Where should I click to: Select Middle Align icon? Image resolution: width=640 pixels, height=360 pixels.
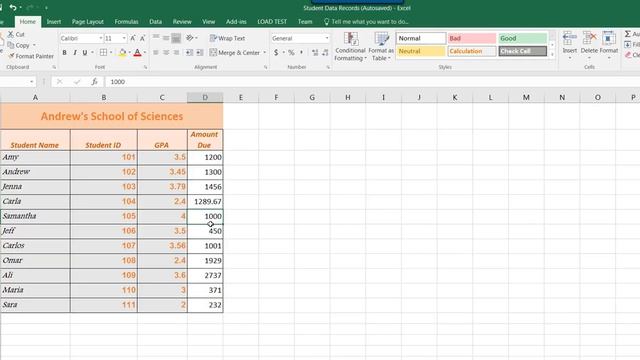pyautogui.click(x=166, y=38)
